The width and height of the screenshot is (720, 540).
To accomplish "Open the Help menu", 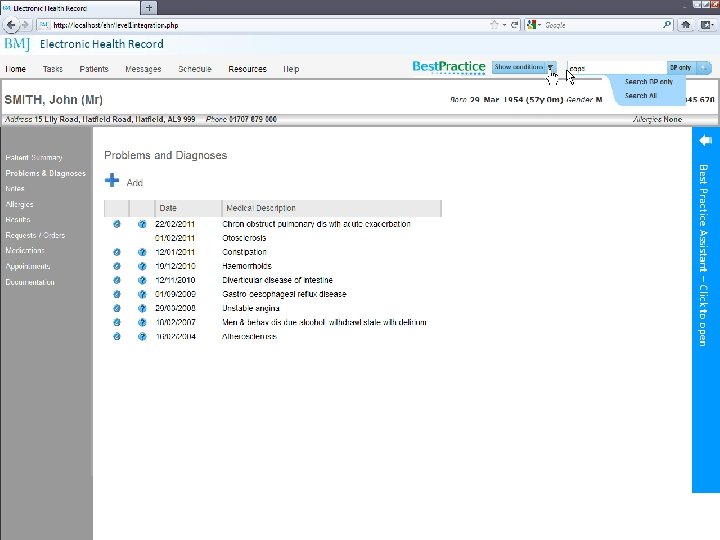I will 291,69.
